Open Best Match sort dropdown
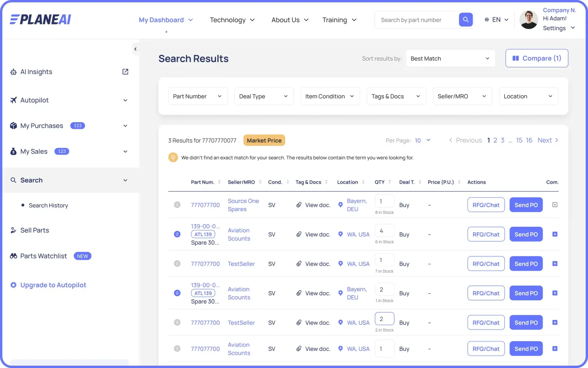The image size is (588, 368). point(450,59)
